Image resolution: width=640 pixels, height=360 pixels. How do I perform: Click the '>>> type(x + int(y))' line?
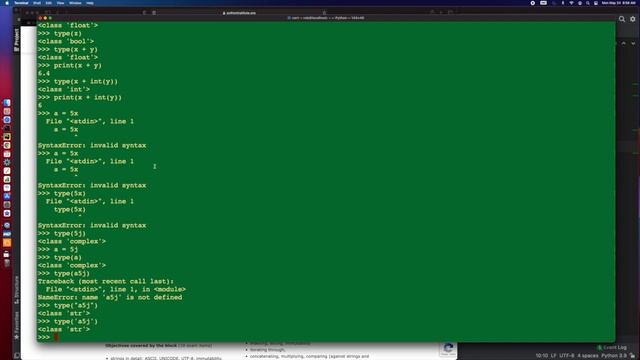pos(78,81)
